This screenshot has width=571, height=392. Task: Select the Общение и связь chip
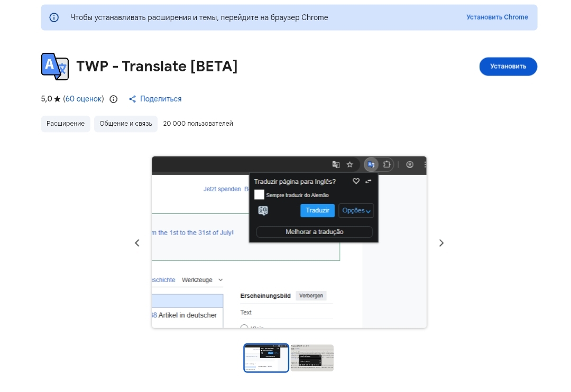pos(126,124)
